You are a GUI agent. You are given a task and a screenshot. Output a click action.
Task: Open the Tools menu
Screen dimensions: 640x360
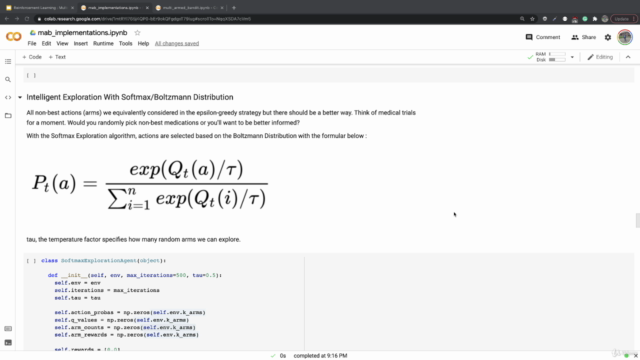pyautogui.click(x=125, y=43)
